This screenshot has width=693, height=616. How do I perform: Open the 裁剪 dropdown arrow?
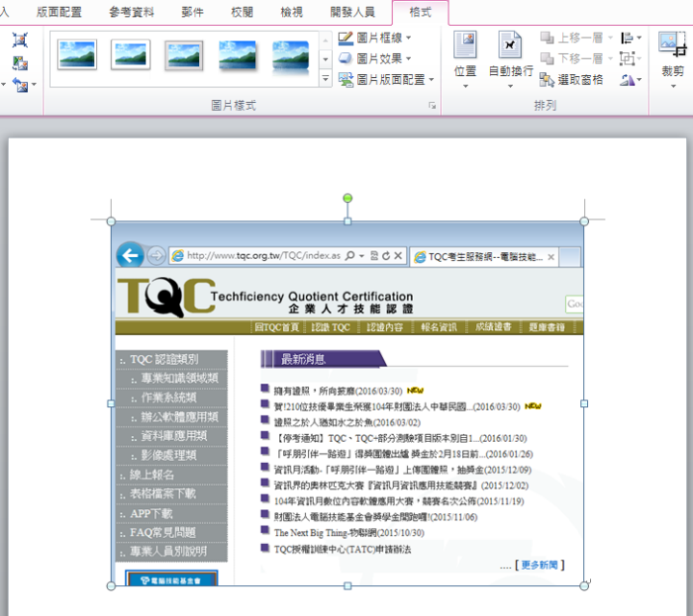pos(673,86)
